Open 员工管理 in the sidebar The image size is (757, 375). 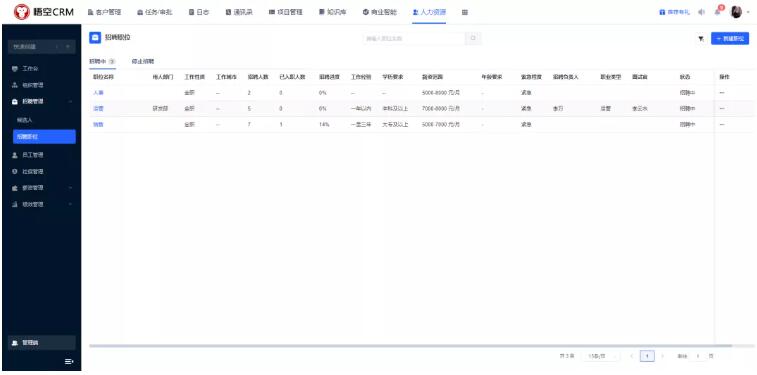[42, 155]
